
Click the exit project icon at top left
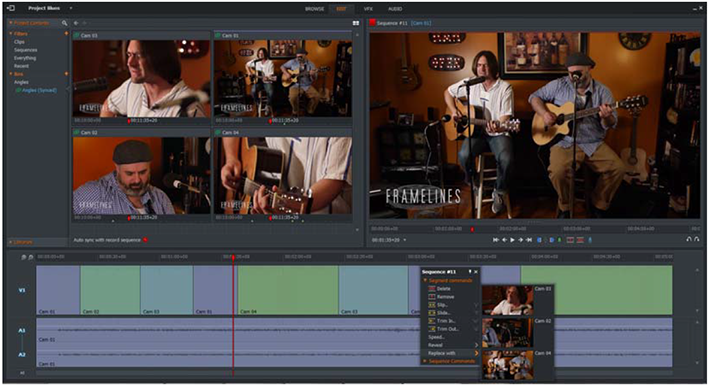(10, 8)
